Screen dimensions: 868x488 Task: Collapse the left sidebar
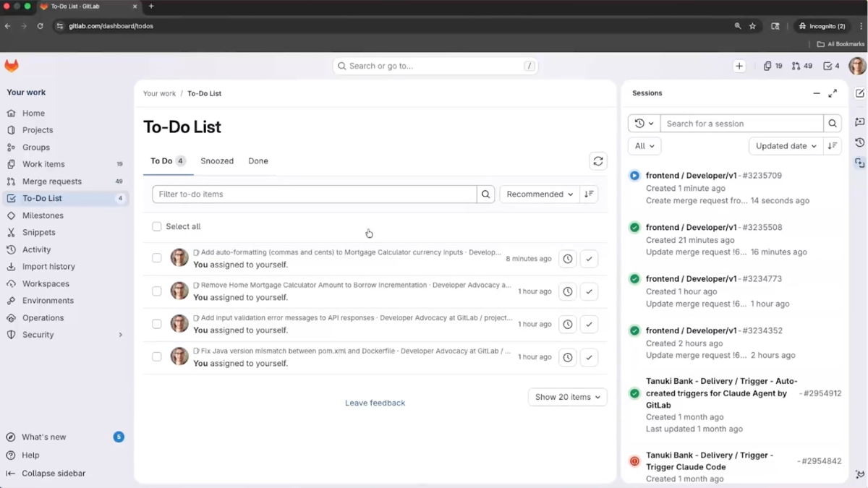(x=46, y=474)
